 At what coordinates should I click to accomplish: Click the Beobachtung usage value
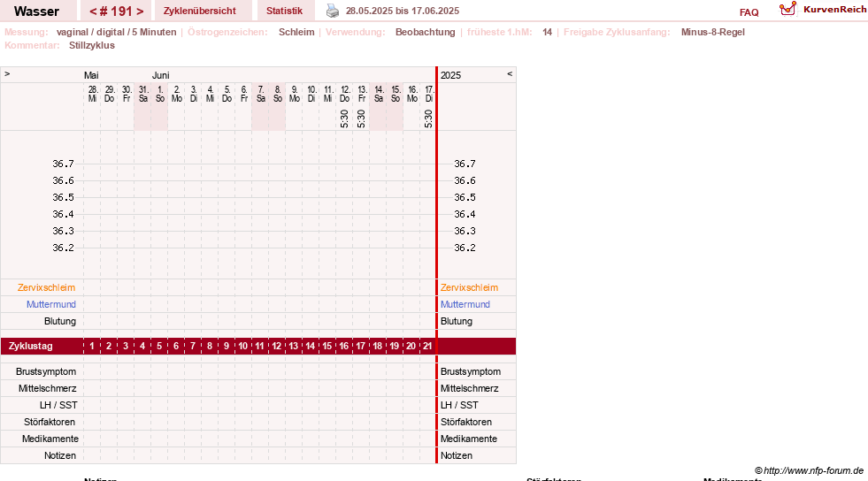[x=425, y=32]
